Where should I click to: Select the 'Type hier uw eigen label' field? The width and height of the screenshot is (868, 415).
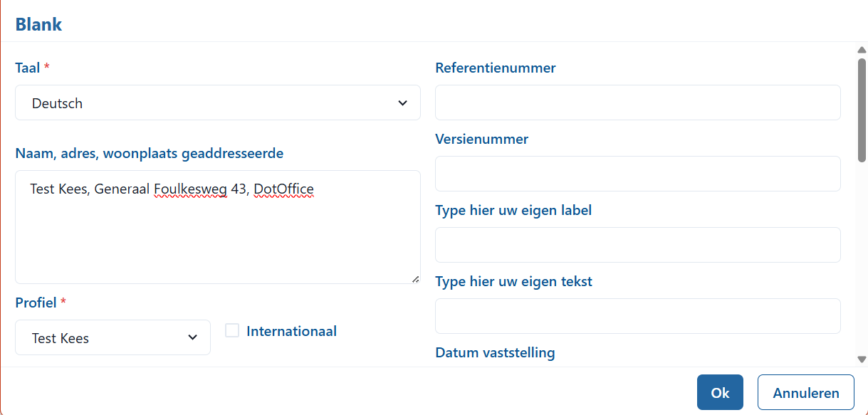pos(637,246)
